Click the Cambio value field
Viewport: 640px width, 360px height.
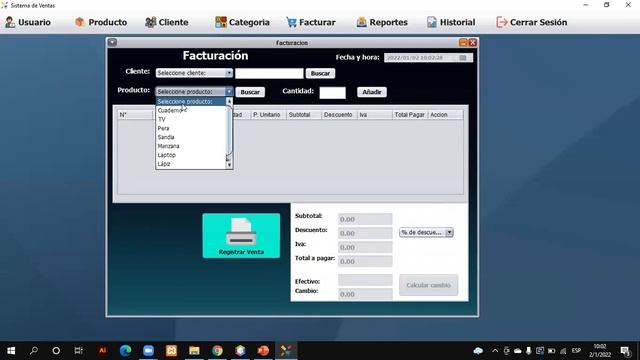tap(365, 294)
